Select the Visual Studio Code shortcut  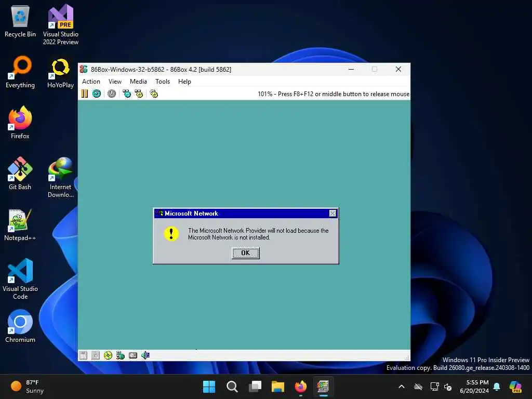(20, 279)
